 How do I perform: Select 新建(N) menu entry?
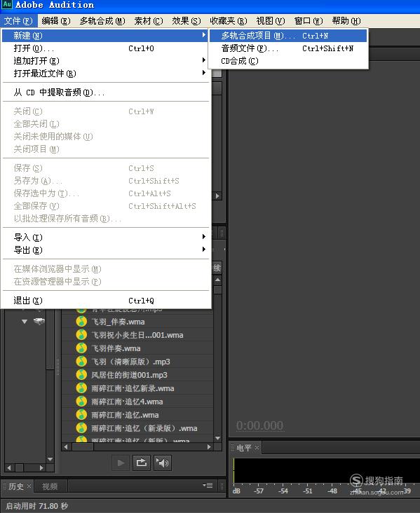105,36
